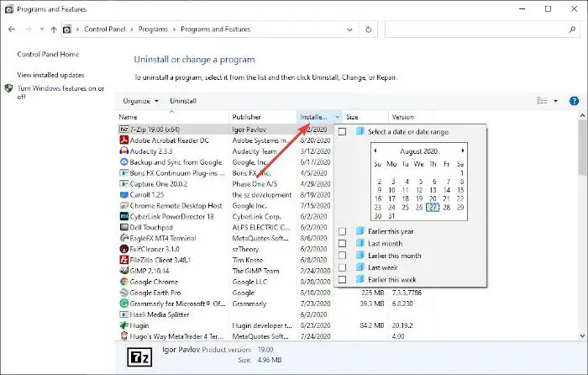
Task: Click the vertical scrollbar thumb
Action: 582,148
